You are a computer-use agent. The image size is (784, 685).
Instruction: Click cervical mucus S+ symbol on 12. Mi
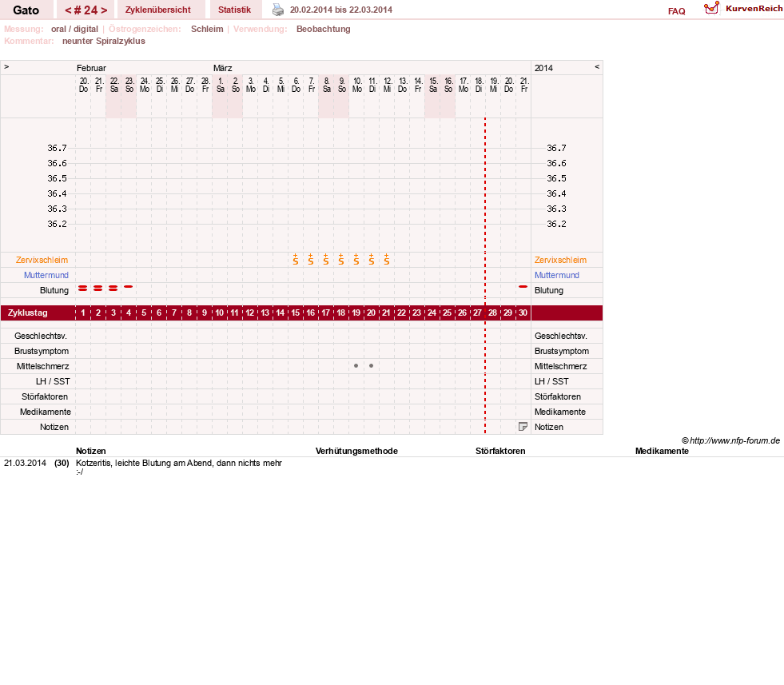click(x=387, y=260)
